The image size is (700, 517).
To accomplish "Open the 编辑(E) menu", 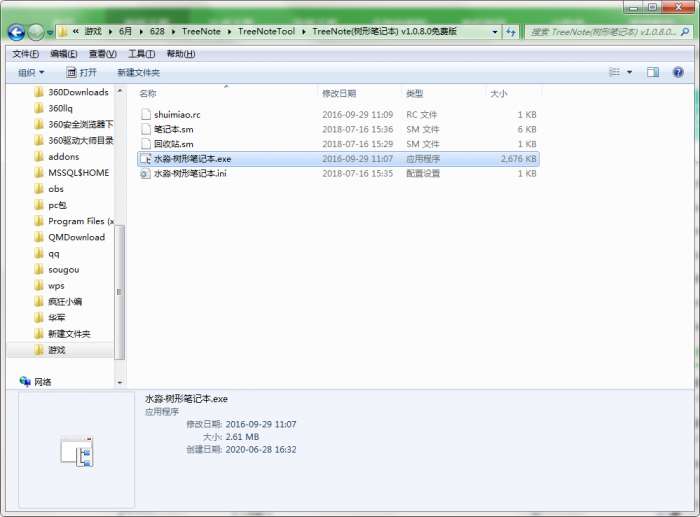I will (x=64, y=54).
